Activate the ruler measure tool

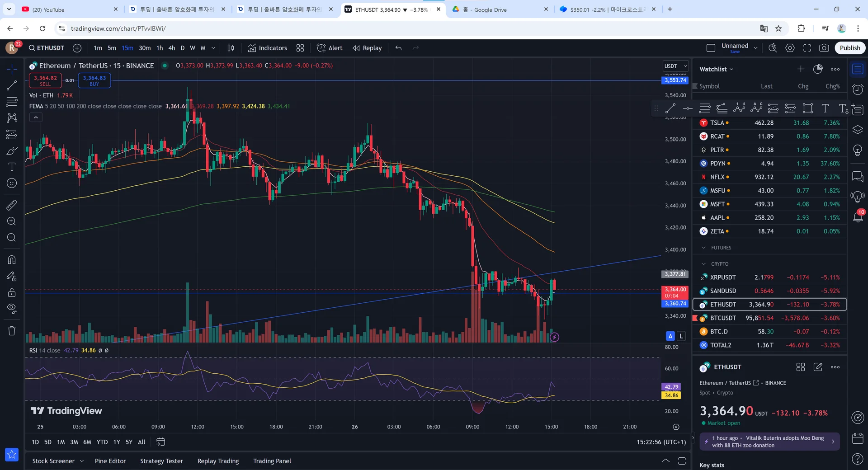pyautogui.click(x=12, y=205)
